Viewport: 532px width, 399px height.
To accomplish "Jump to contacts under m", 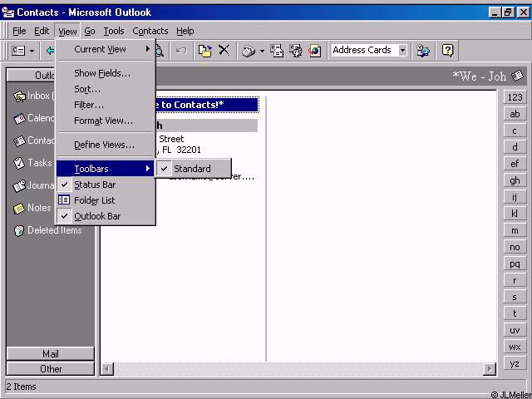I will [x=515, y=230].
